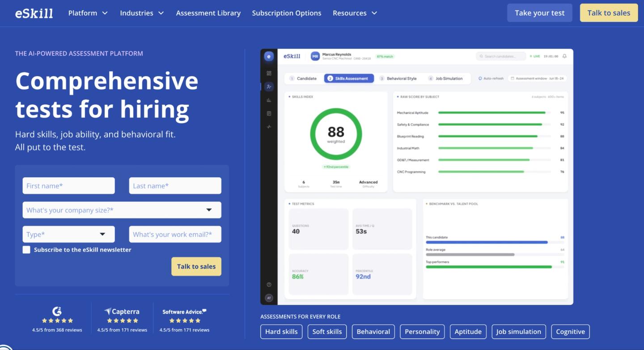The width and height of the screenshot is (644, 350).
Task: Click the 88 weighted score ring
Action: click(x=336, y=133)
